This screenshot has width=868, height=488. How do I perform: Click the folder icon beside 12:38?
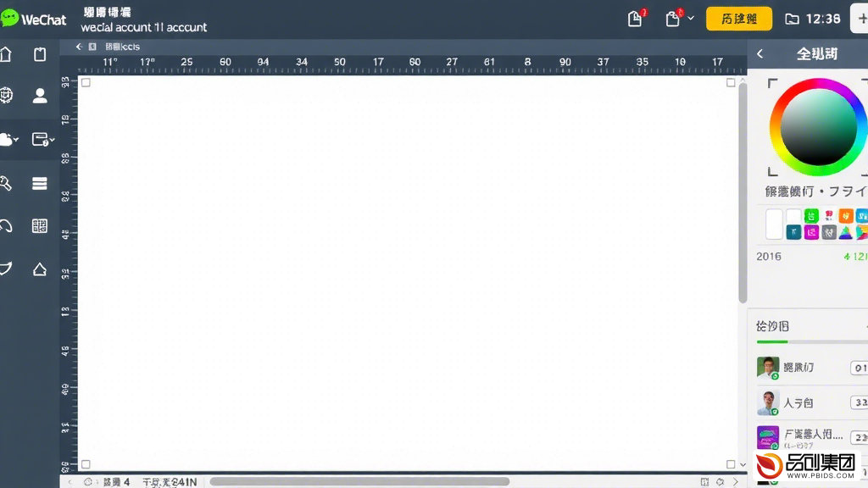(793, 19)
